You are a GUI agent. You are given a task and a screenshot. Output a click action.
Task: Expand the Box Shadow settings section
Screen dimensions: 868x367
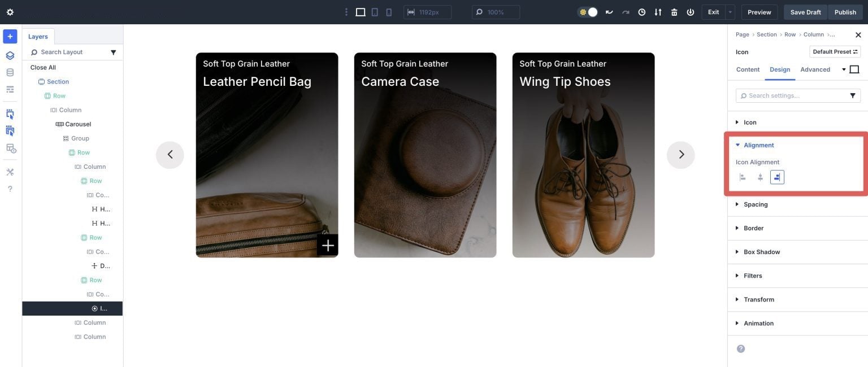coord(762,251)
